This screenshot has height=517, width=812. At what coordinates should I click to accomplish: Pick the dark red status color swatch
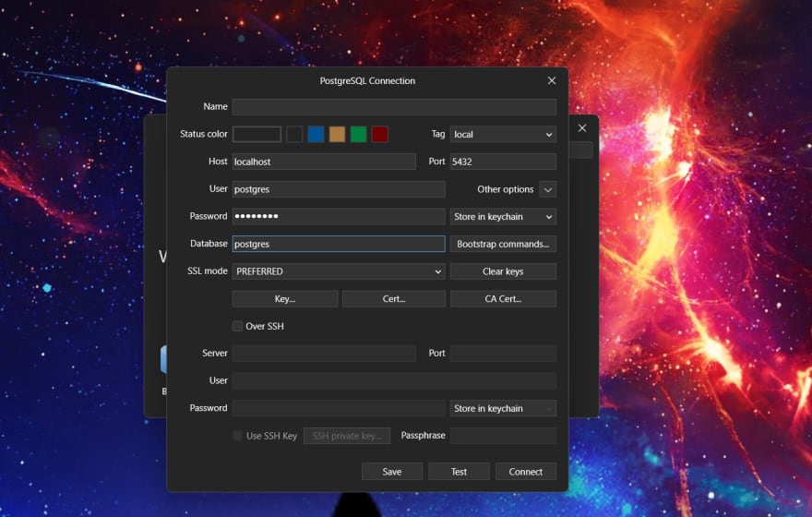click(x=379, y=134)
